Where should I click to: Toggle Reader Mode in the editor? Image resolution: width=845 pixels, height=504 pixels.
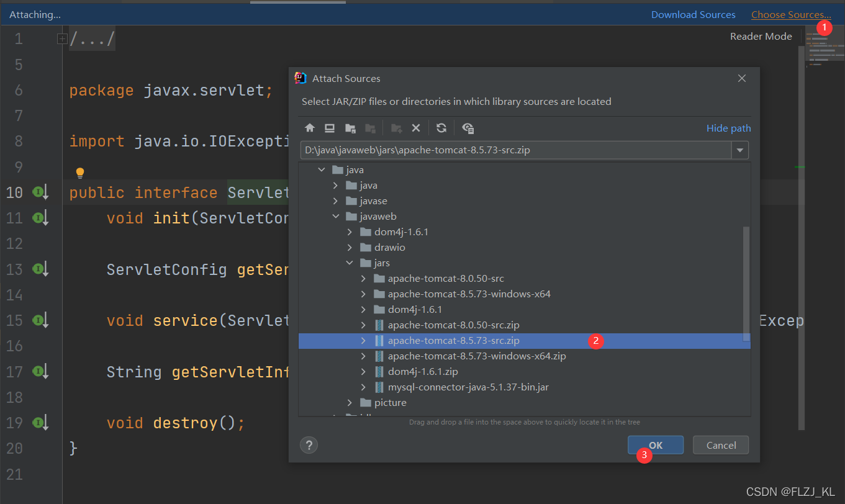[x=761, y=36]
